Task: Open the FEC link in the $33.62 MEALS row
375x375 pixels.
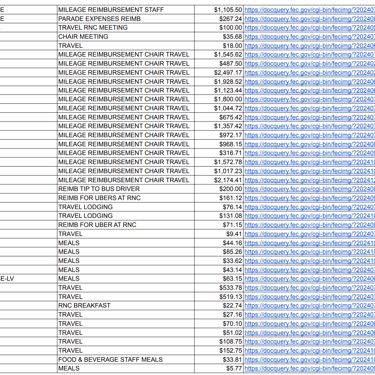Action: (x=310, y=261)
